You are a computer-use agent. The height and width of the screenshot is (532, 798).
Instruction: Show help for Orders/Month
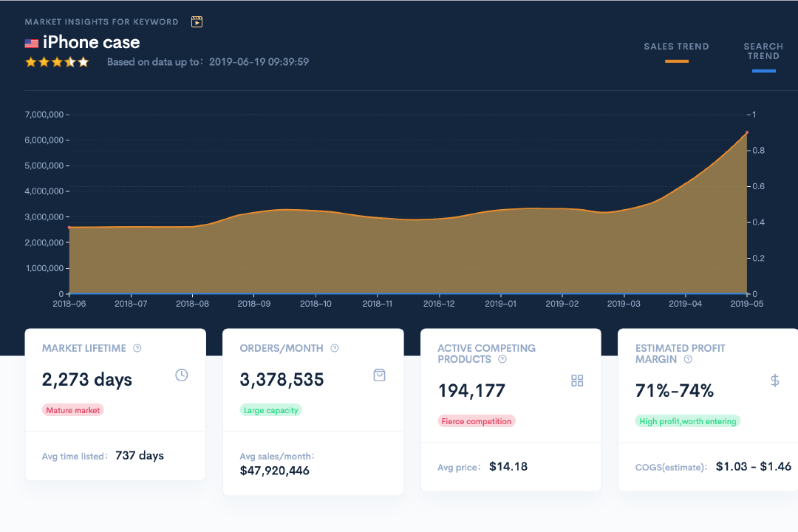pyautogui.click(x=335, y=348)
